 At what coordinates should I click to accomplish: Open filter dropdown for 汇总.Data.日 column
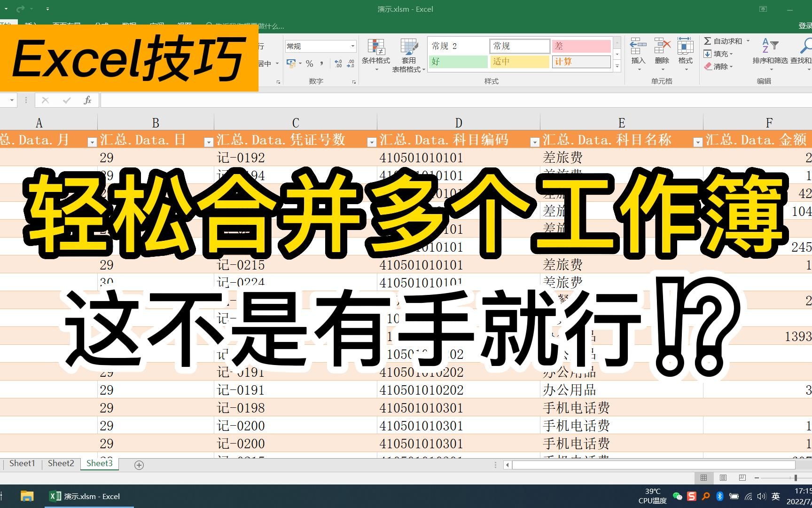pos(209,142)
